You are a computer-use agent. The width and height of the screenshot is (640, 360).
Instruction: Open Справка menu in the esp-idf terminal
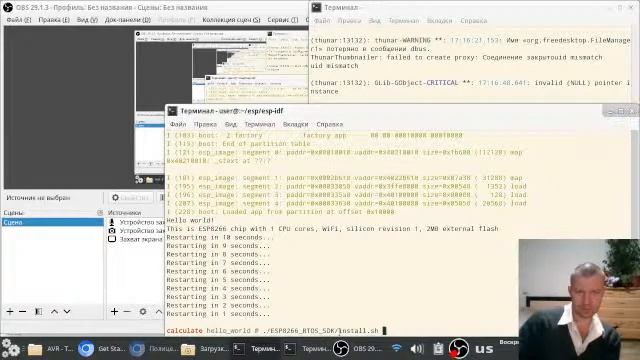pos(329,124)
